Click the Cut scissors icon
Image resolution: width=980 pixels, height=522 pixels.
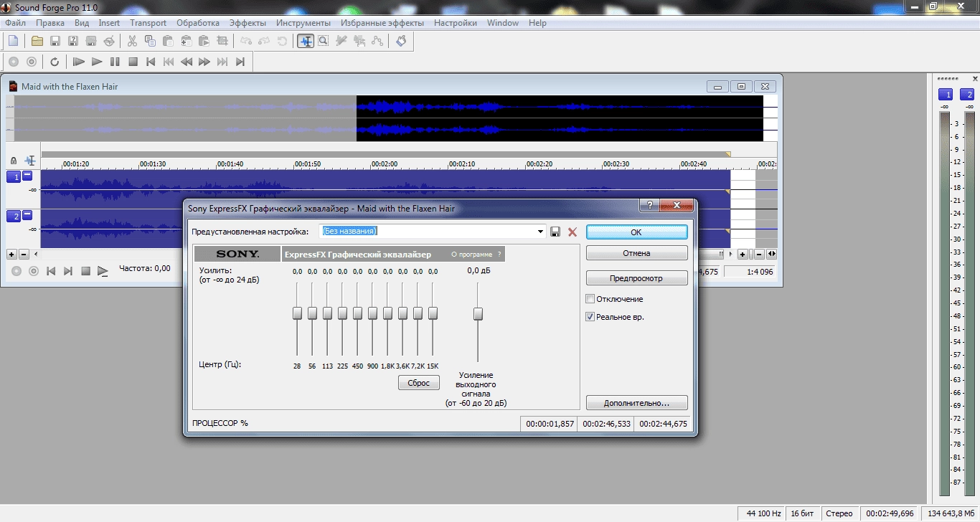pos(133,41)
